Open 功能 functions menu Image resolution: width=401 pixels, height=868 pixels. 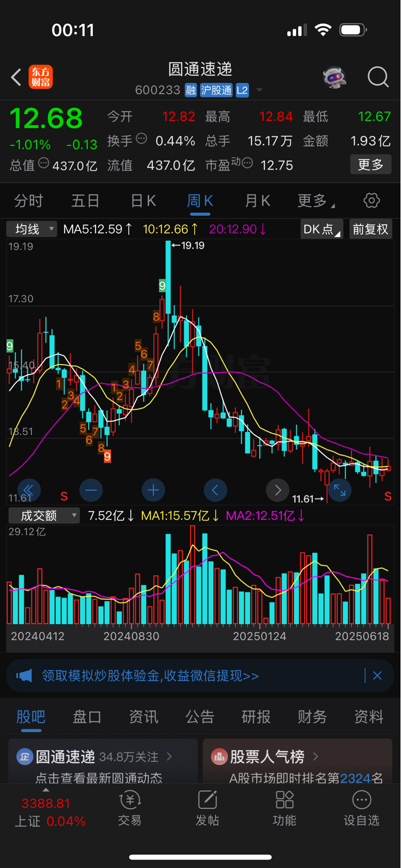pos(284,809)
